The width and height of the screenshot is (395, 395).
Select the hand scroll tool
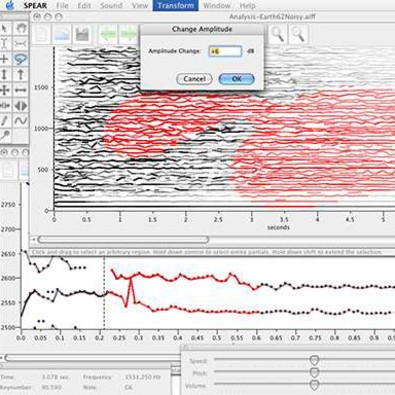point(21,28)
